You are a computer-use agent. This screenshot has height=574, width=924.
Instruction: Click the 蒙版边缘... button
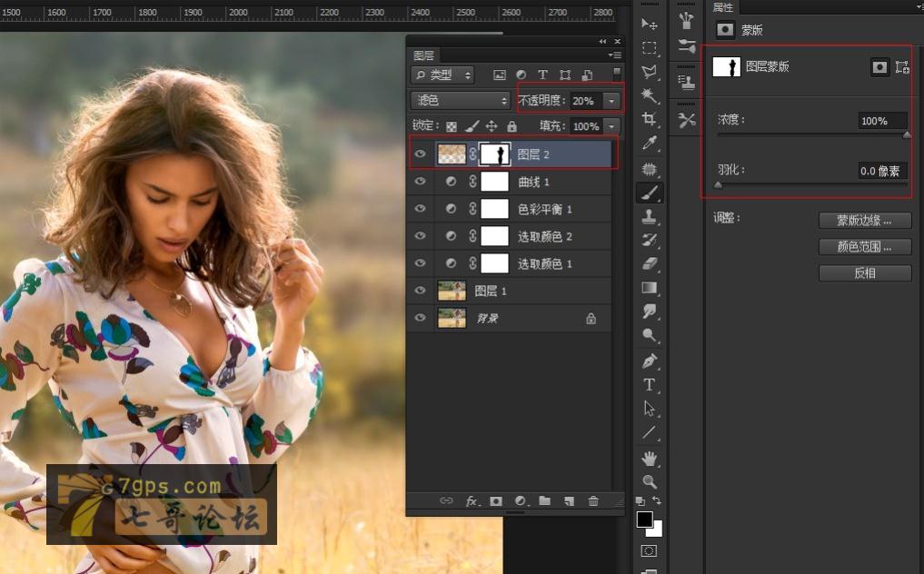[x=865, y=221]
